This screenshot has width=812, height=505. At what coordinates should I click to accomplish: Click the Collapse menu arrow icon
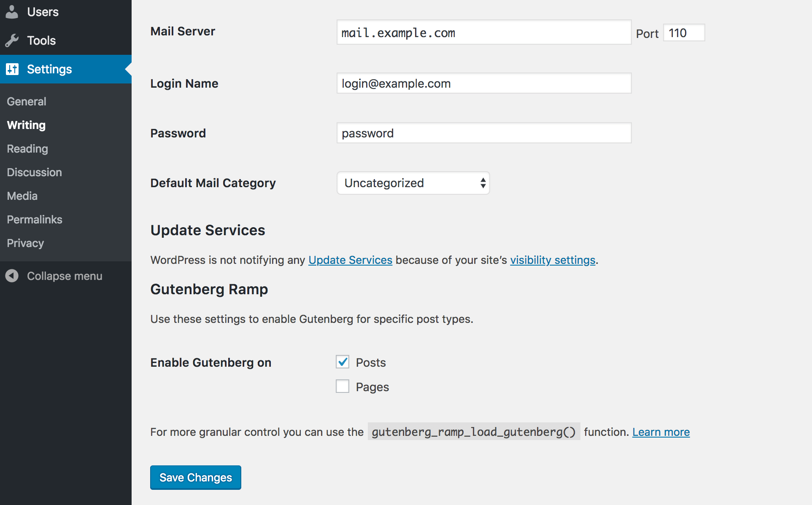click(11, 276)
